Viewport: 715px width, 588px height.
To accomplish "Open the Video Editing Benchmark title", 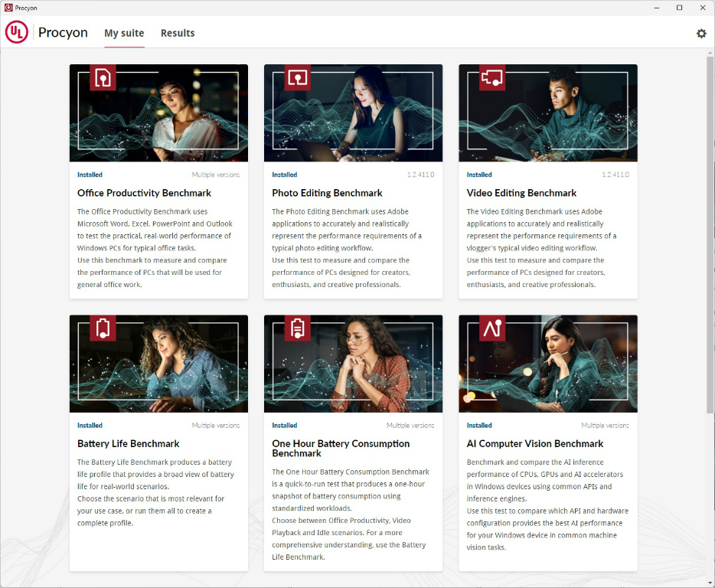I will click(521, 193).
